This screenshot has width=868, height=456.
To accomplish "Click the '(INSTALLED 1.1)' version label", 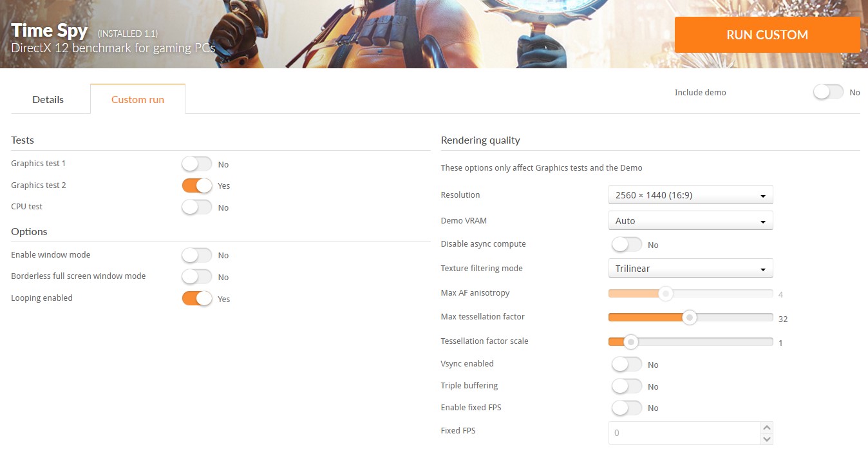I will pyautogui.click(x=127, y=33).
